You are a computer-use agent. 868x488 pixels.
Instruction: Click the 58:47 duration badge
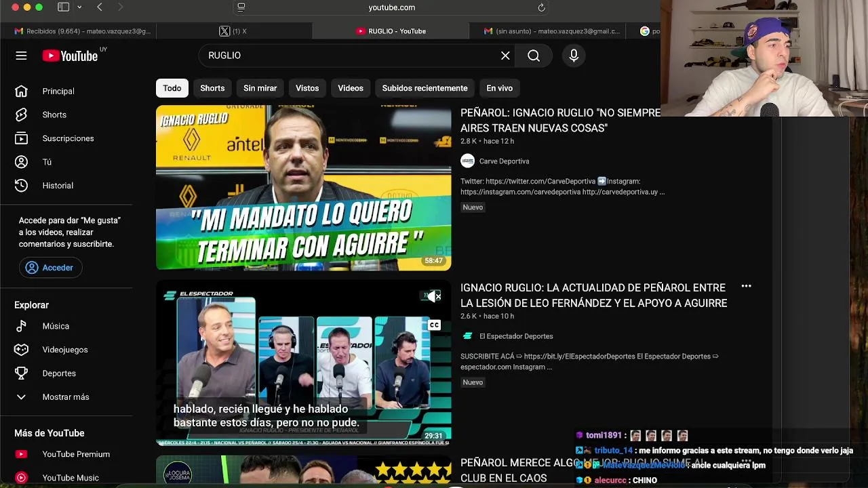(x=433, y=261)
